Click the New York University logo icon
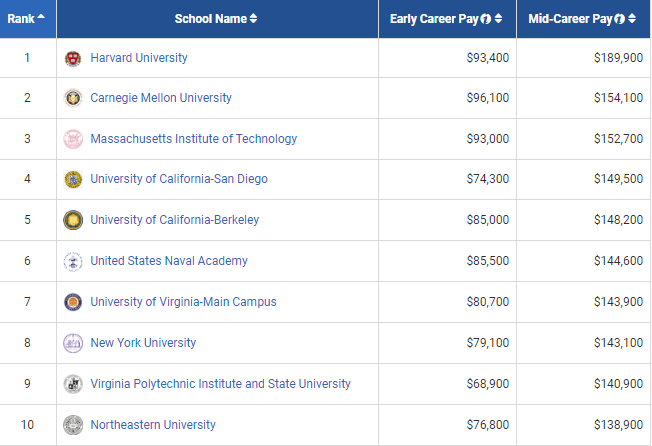This screenshot has height=446, width=652. point(72,343)
